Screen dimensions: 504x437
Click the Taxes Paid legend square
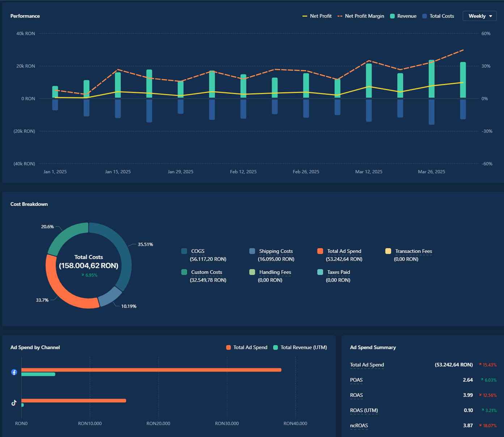click(x=320, y=272)
